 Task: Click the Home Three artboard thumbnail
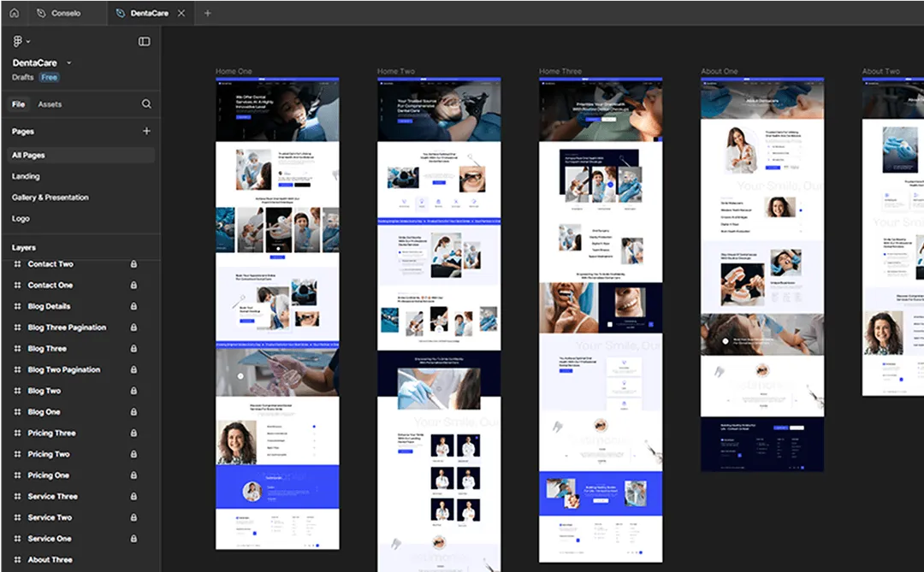coord(601,320)
